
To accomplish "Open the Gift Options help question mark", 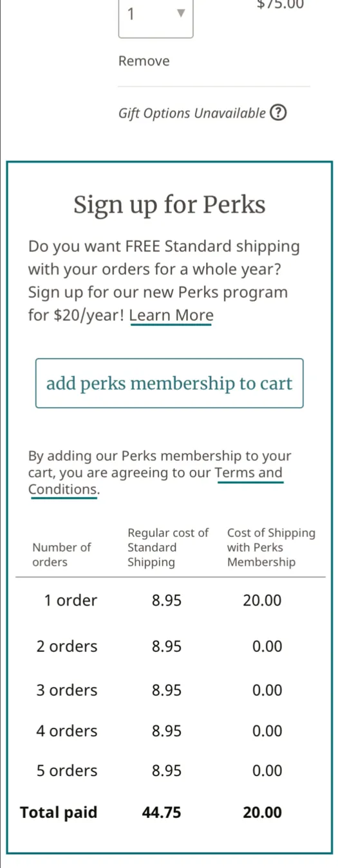I will 277,113.
